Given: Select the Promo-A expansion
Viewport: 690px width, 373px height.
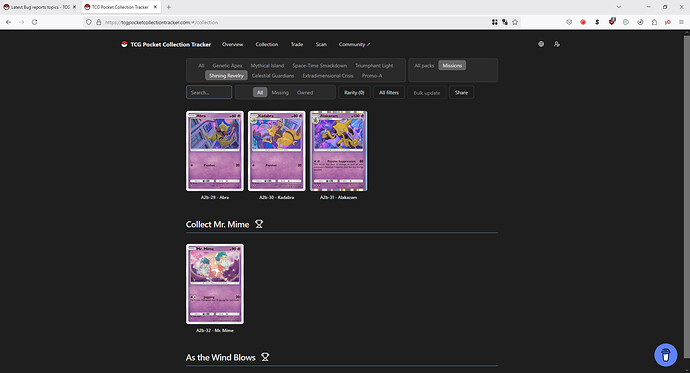Looking at the screenshot, I should (372, 76).
